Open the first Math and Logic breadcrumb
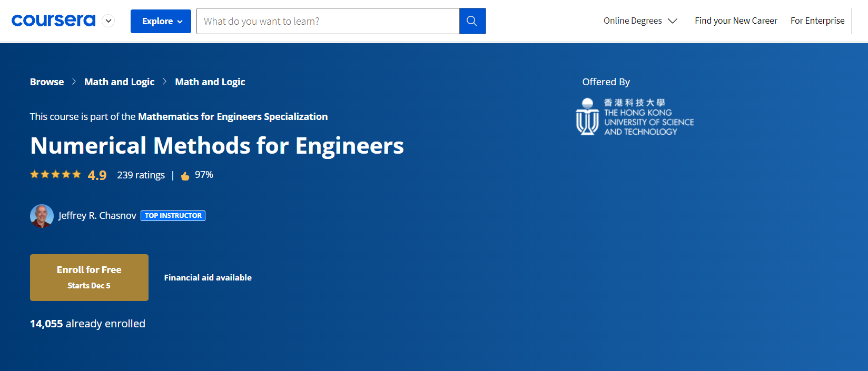868x371 pixels. click(120, 82)
